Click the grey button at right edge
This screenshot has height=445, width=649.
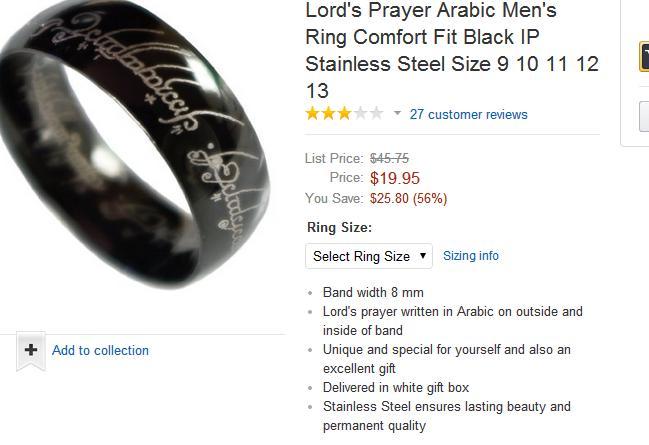point(644,116)
